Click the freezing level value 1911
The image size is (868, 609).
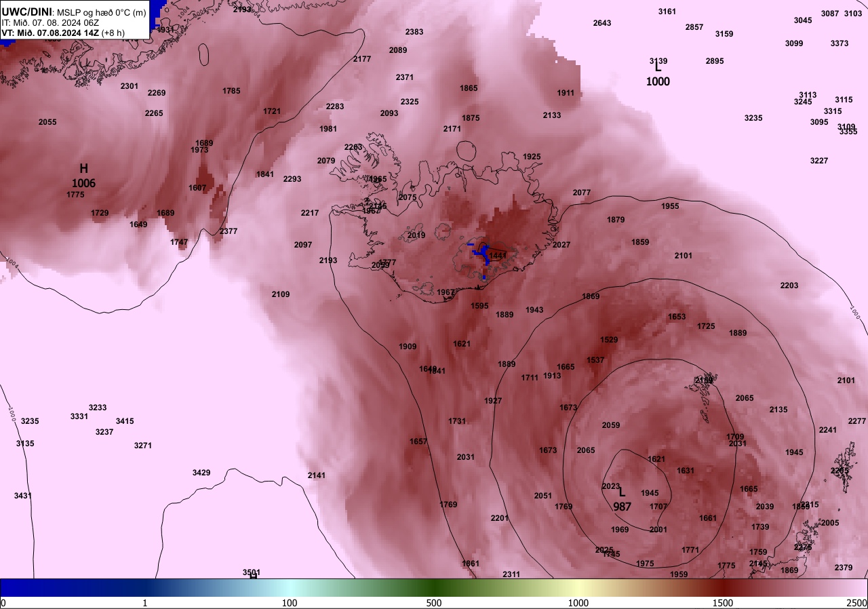point(566,93)
